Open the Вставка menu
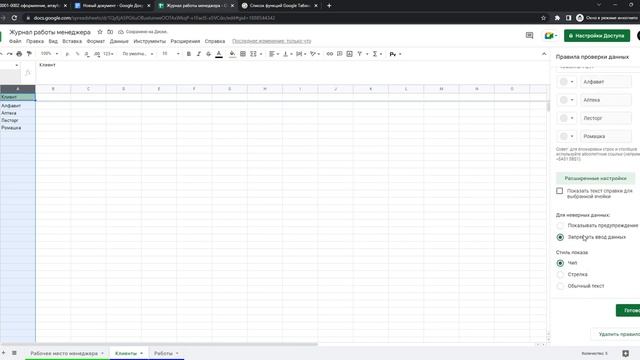 click(72, 41)
